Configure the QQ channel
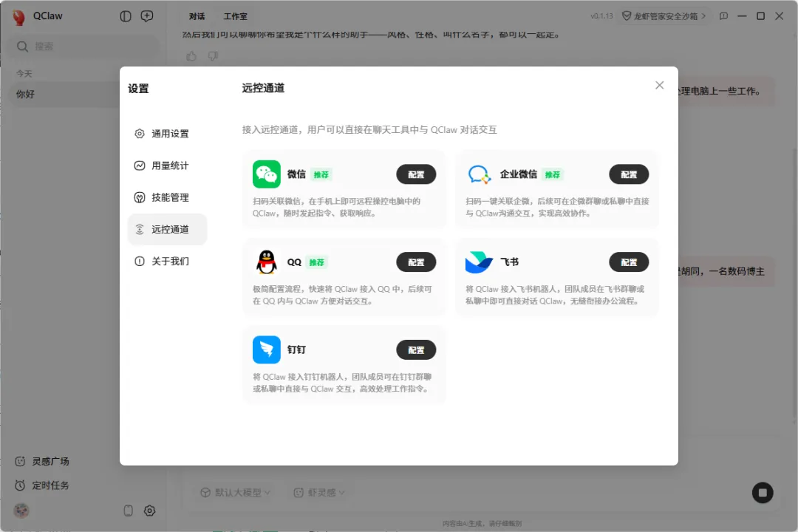798x532 pixels. pyautogui.click(x=416, y=262)
